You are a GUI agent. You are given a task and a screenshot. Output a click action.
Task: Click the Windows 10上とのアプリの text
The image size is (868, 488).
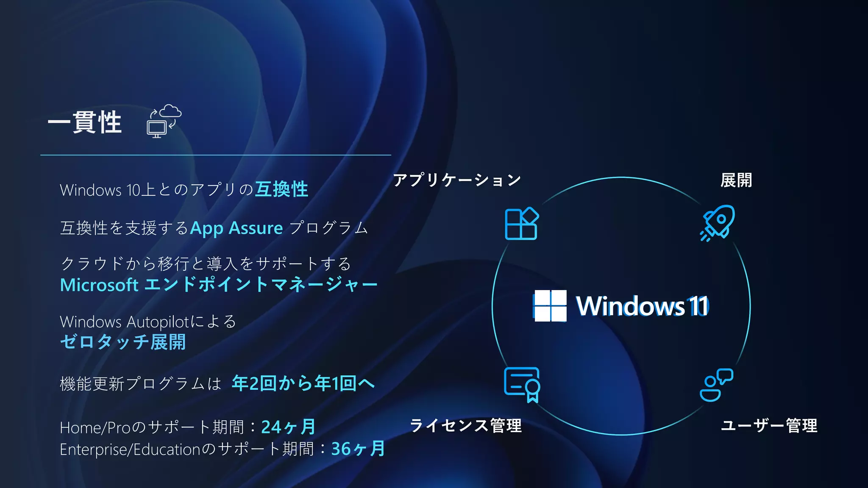click(157, 189)
